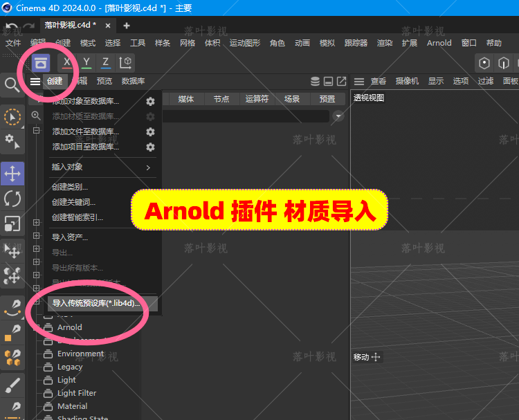
Task: Open the viewport 摄像机 menu
Action: (407, 81)
